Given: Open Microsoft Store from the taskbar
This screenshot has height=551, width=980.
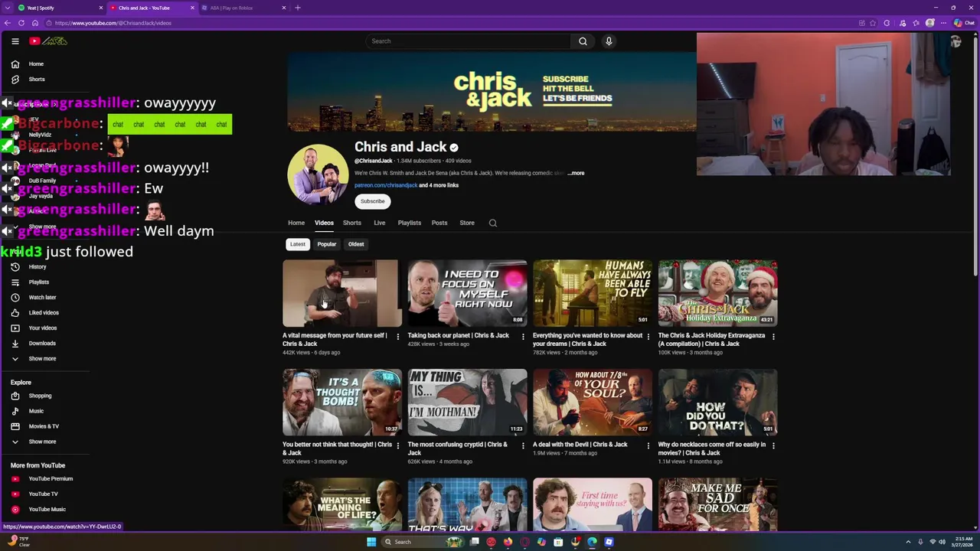Looking at the screenshot, I should coord(558,542).
